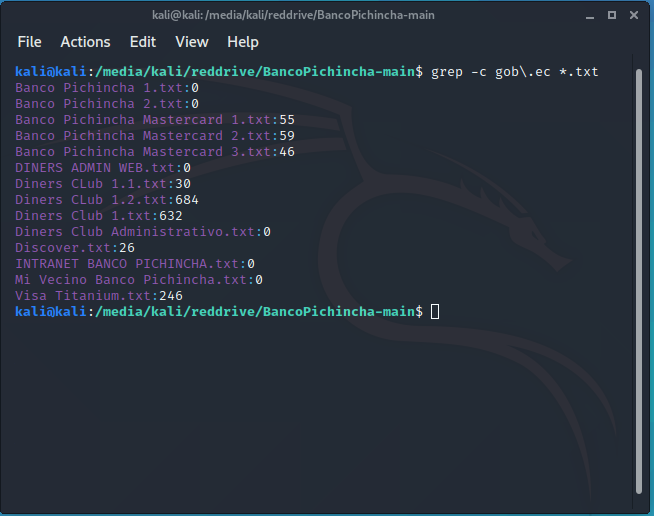The height and width of the screenshot is (516, 654).
Task: Click the grep -c gob\.ec *.txt command text
Action: 514,72
